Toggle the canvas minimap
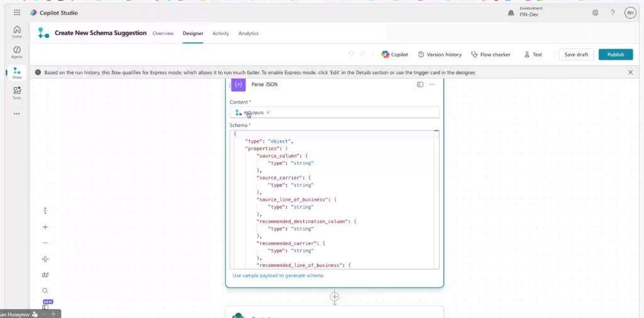The height and width of the screenshot is (318, 644). pyautogui.click(x=45, y=275)
